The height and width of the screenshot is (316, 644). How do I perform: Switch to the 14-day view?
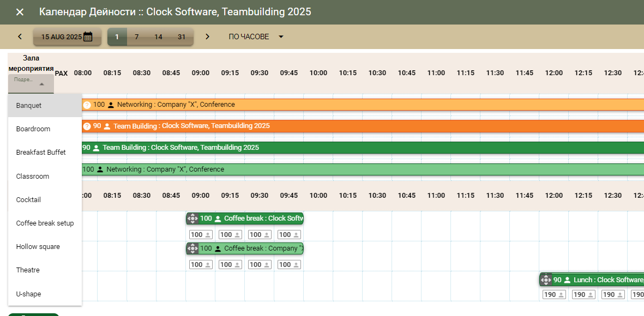158,37
